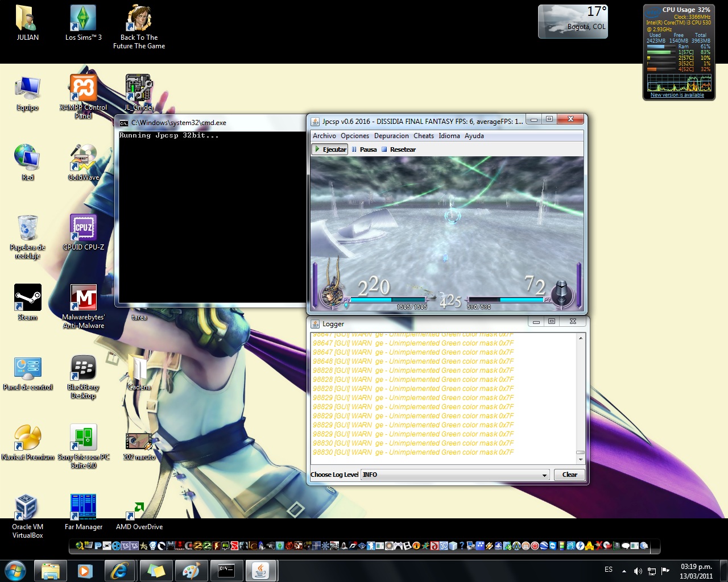
Task: Open Paint from the taskbar
Action: 191,571
